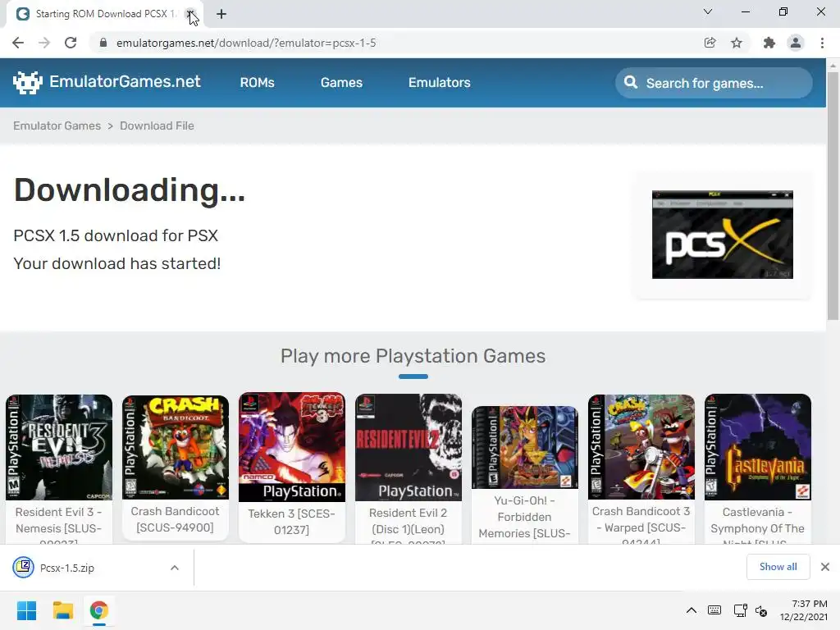Screen dimensions: 840x630
Task: Bookmark this page with the star
Action: (737, 43)
